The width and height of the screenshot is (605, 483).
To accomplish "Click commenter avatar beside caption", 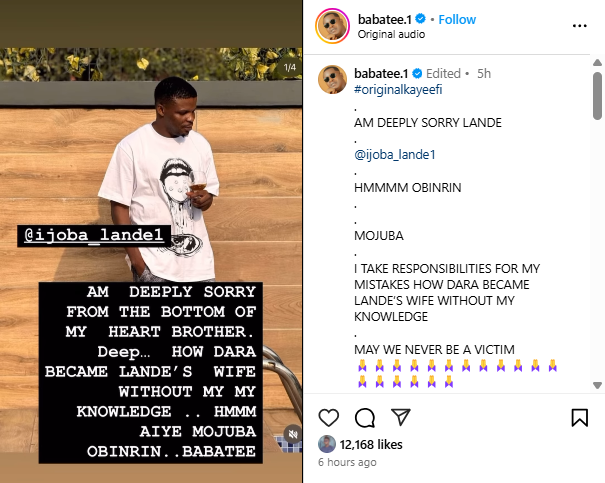I will (332, 80).
